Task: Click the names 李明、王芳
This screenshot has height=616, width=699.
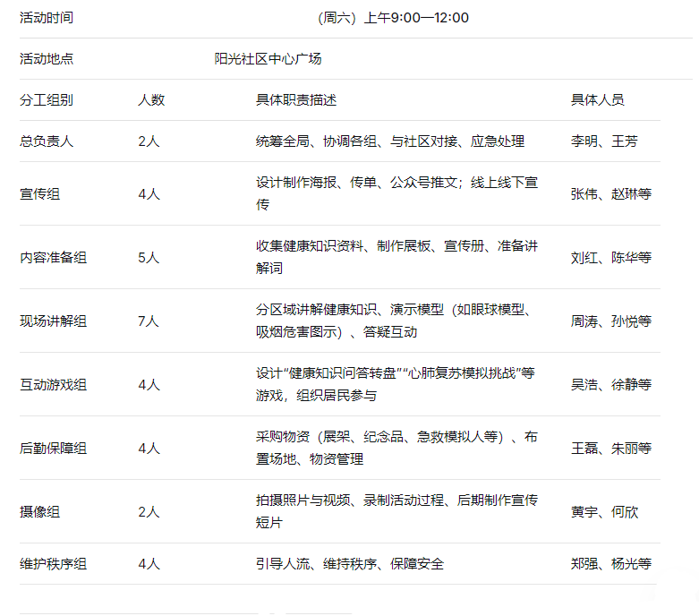Action: [604, 141]
